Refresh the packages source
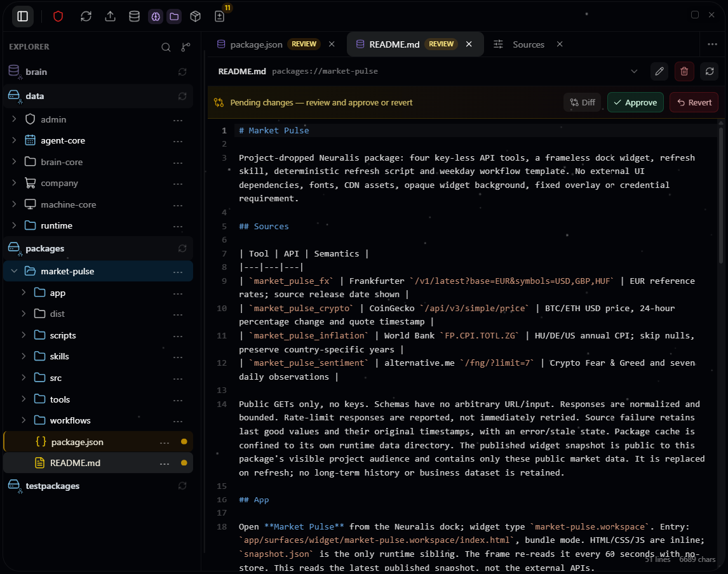 coord(182,249)
